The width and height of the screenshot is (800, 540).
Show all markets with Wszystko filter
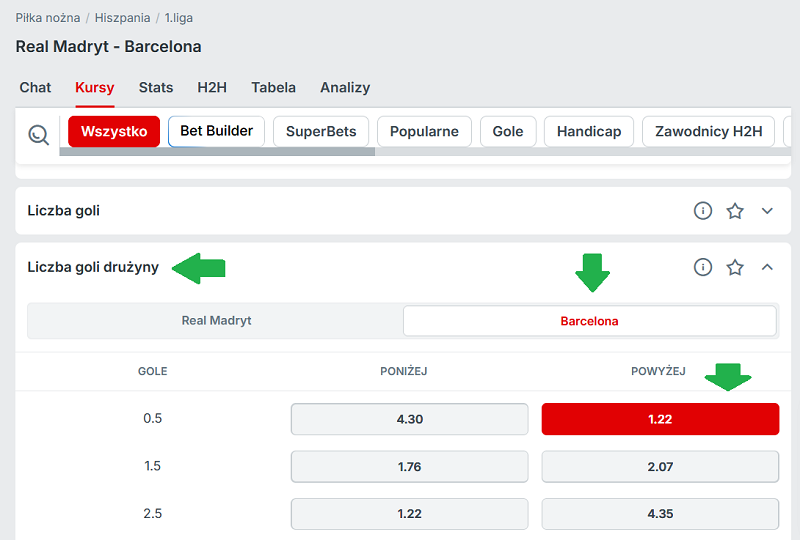[x=114, y=131]
